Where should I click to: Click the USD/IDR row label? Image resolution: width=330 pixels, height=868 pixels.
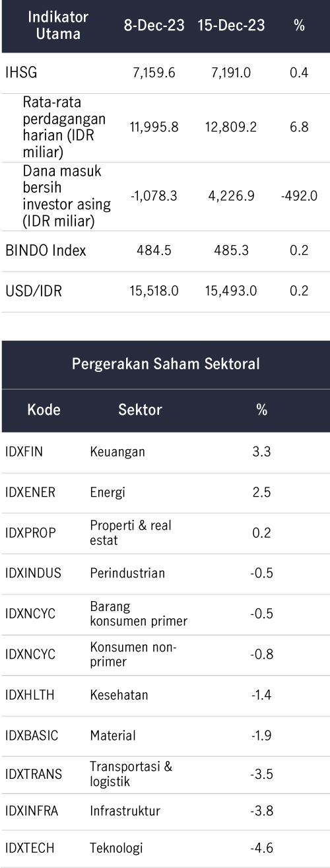click(34, 291)
